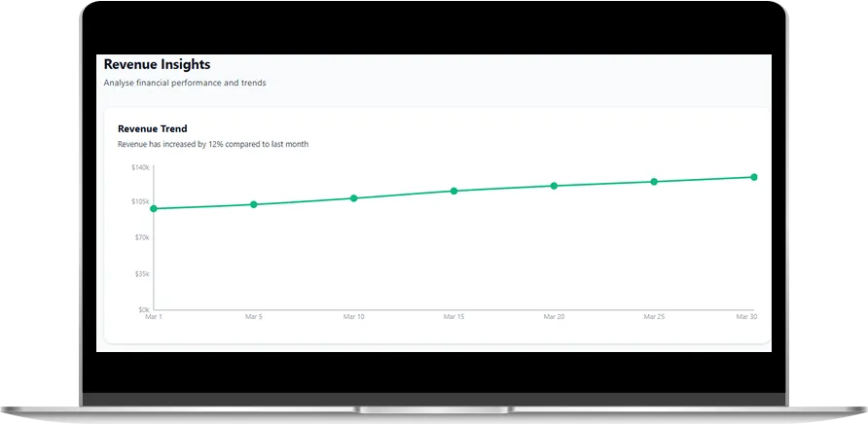Select the Mar 15 x-axis date label
Screen dimensions: 868x424
[453, 317]
